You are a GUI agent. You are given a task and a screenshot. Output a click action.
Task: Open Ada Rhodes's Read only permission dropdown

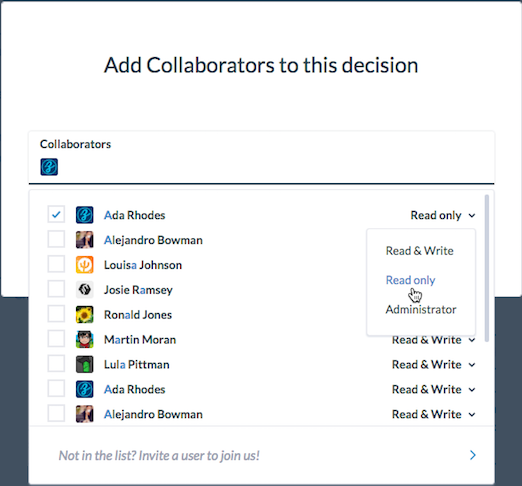pyautogui.click(x=443, y=215)
